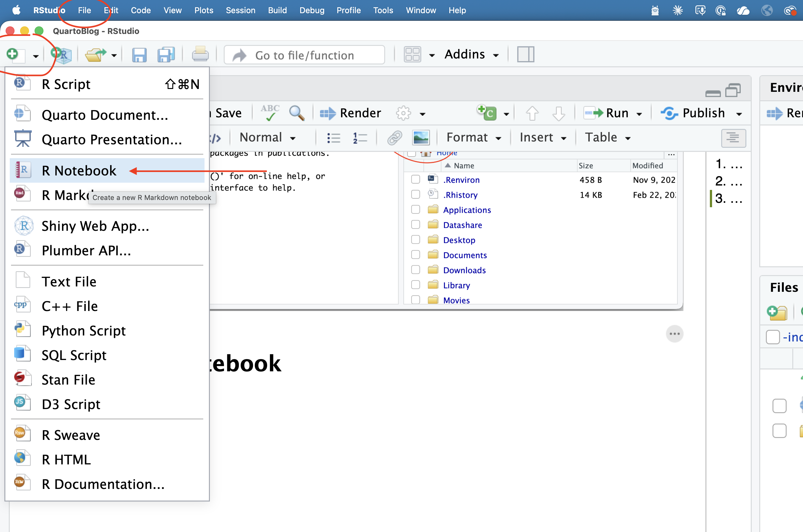Select the .Rhistory file checkbox
Image resolution: width=803 pixels, height=532 pixels.
click(x=415, y=194)
